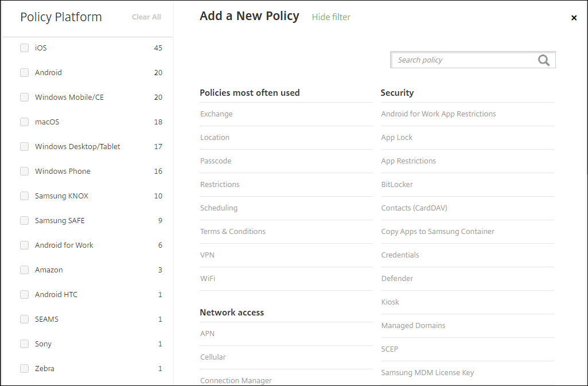Image resolution: width=588 pixels, height=386 pixels.
Task: Open the Exchange policy
Action: 216,114
